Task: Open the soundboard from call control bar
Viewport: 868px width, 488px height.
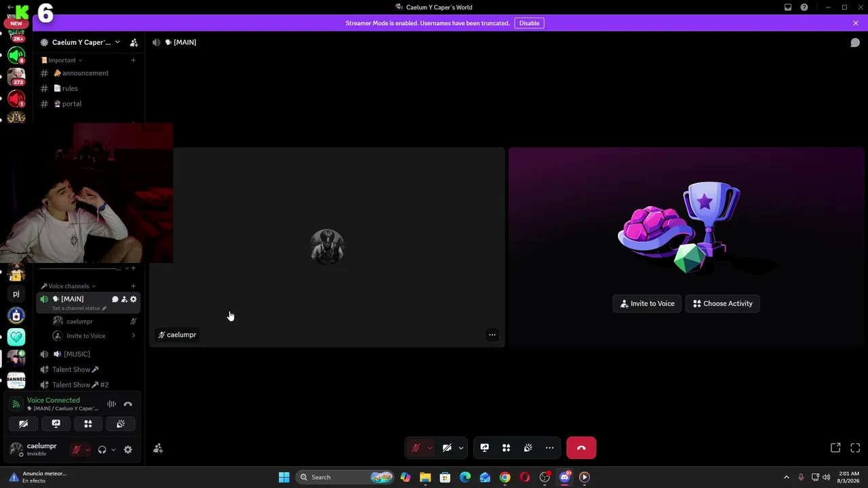Action: [x=528, y=448]
